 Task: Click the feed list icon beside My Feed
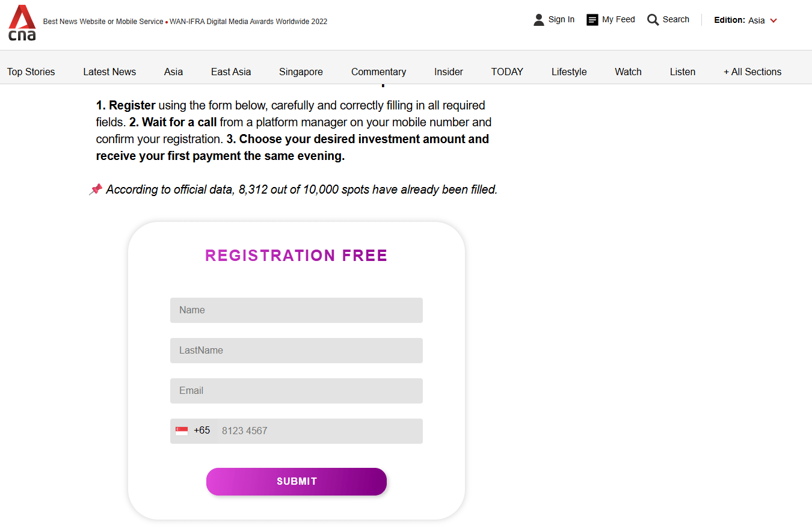click(x=592, y=19)
